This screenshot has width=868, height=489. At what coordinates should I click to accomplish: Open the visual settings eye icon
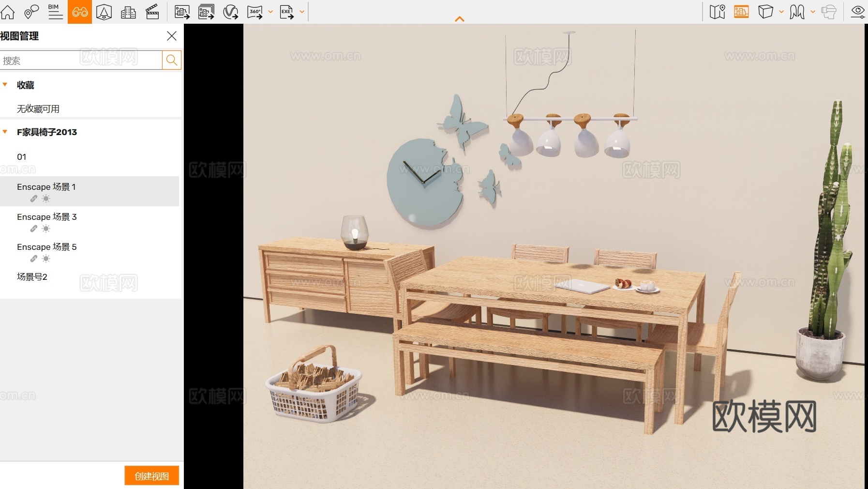click(x=858, y=12)
